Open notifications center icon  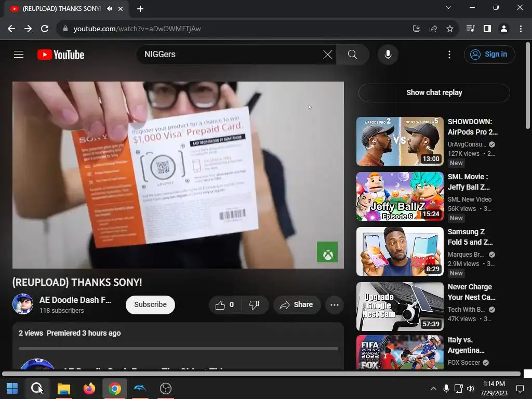(x=520, y=389)
